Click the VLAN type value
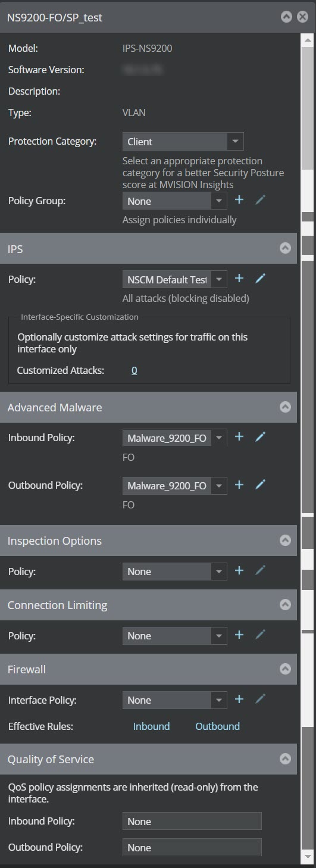Image resolution: width=316 pixels, height=868 pixels. pos(133,112)
